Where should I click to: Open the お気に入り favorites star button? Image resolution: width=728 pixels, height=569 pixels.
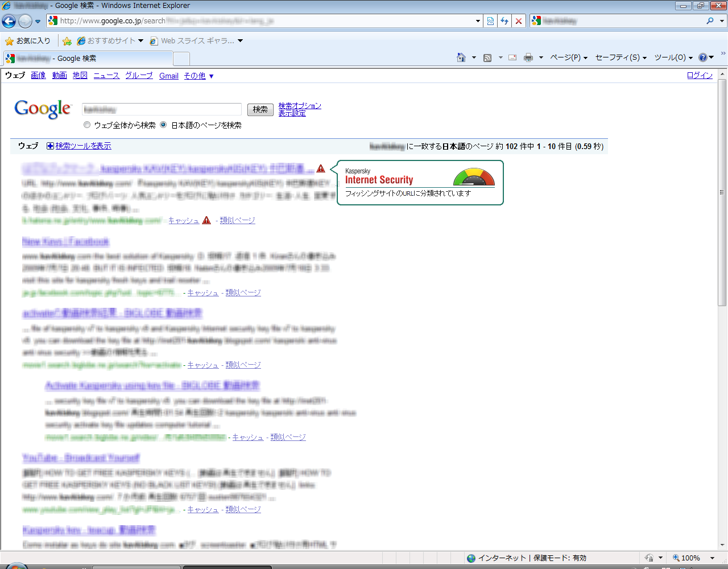click(x=28, y=41)
